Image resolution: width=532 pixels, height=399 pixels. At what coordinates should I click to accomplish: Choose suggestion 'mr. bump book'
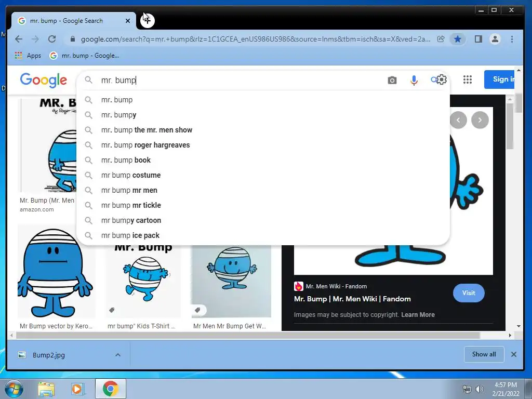click(263, 160)
